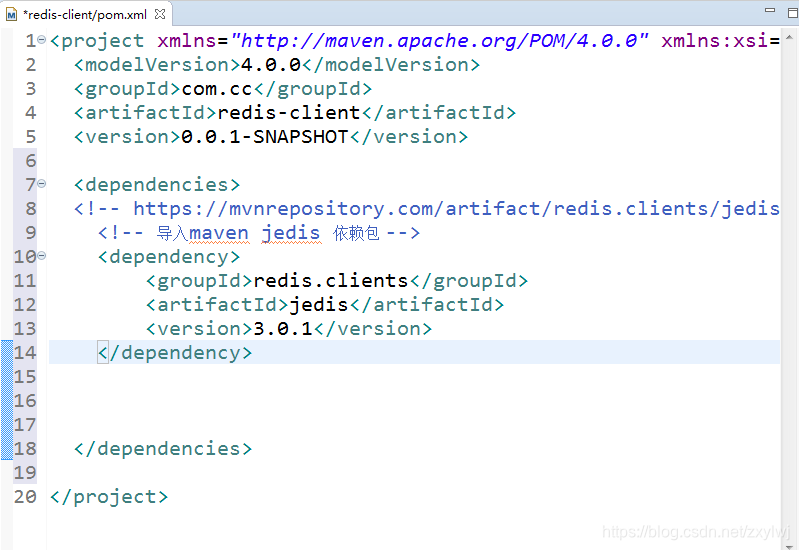This screenshot has width=799, height=550.
Task: Click the version value 3.0.1
Action: (x=283, y=329)
